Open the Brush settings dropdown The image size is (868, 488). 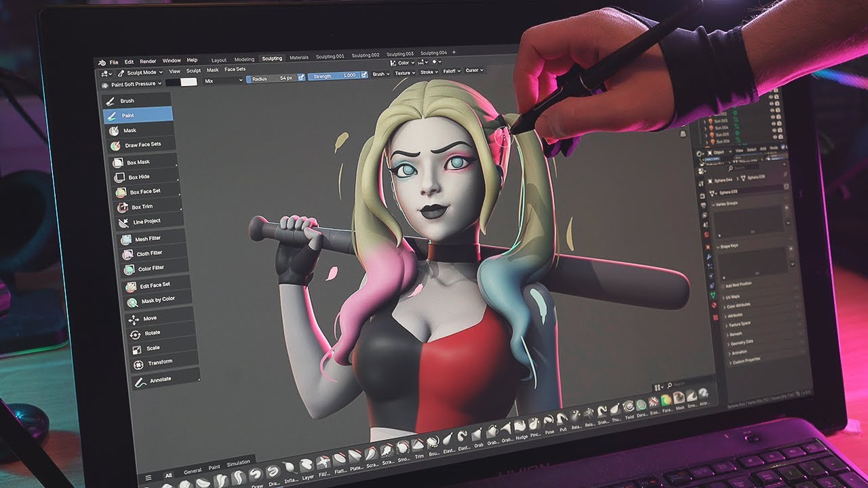380,74
